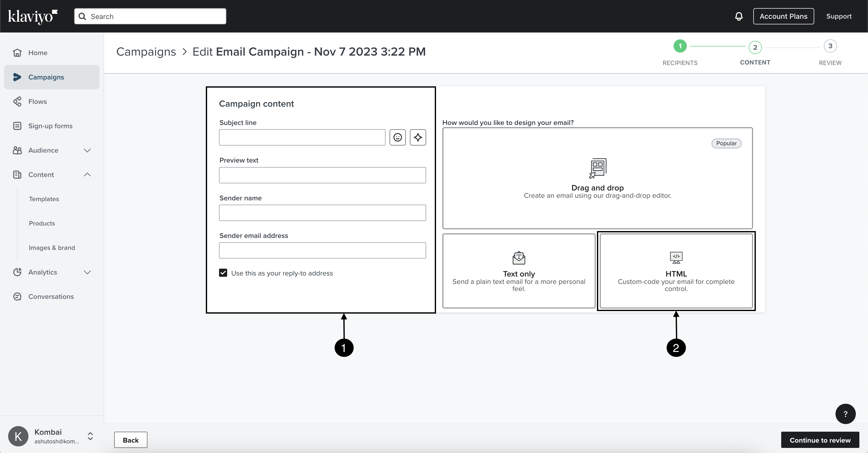This screenshot has height=453, width=868.
Task: Click the Audience people icon
Action: coord(17,150)
